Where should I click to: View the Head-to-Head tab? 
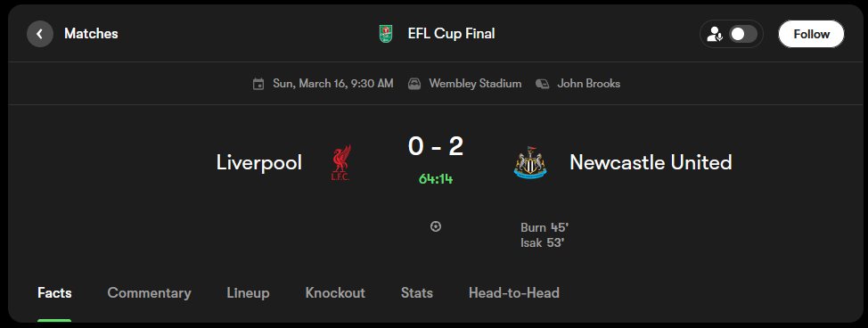(513, 292)
